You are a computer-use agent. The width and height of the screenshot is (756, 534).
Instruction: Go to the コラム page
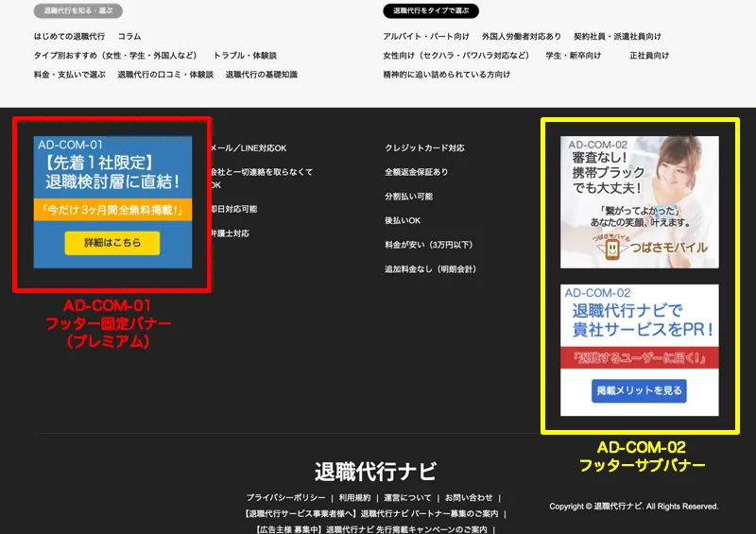pos(129,37)
